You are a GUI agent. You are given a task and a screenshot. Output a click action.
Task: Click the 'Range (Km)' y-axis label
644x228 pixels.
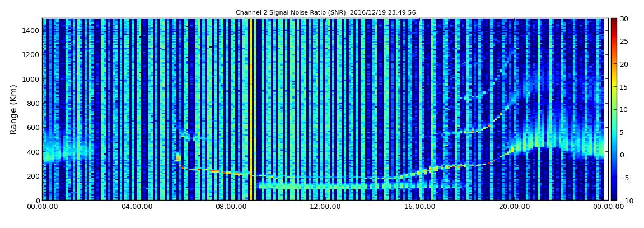tap(13, 110)
